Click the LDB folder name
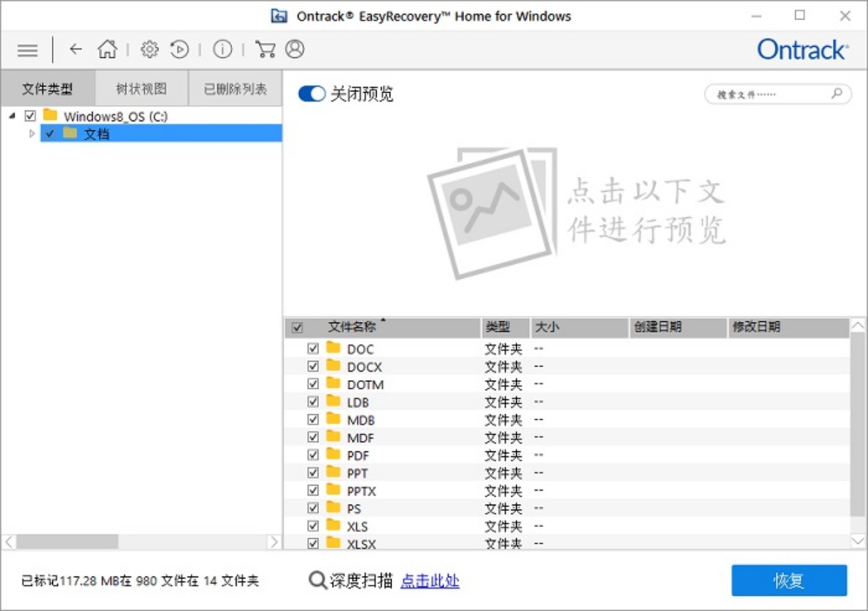The height and width of the screenshot is (611, 868). pos(358,402)
